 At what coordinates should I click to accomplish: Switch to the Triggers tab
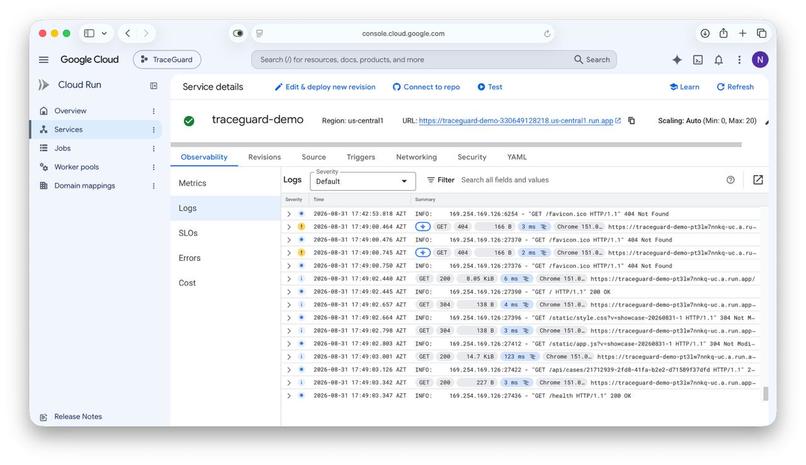tap(361, 157)
